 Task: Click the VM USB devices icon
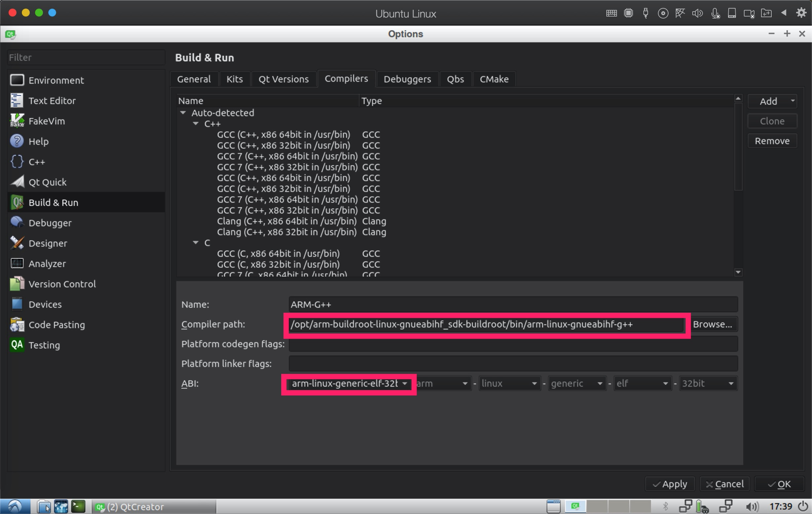[x=645, y=13]
